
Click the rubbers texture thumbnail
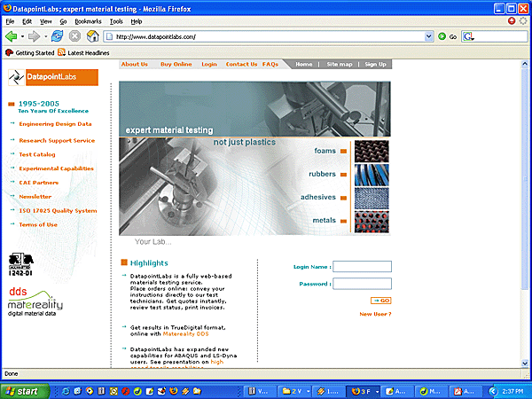[x=372, y=175]
